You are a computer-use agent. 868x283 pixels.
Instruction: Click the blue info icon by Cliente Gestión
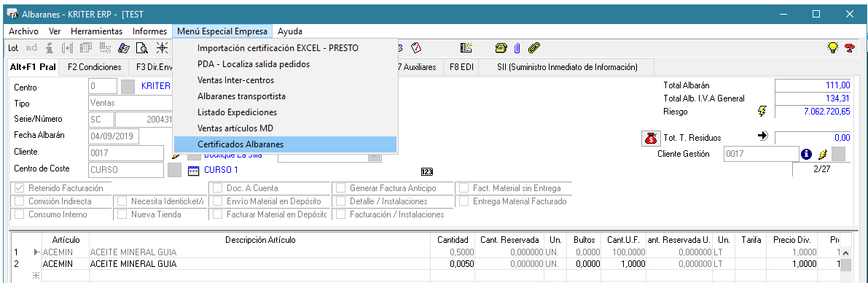click(806, 154)
